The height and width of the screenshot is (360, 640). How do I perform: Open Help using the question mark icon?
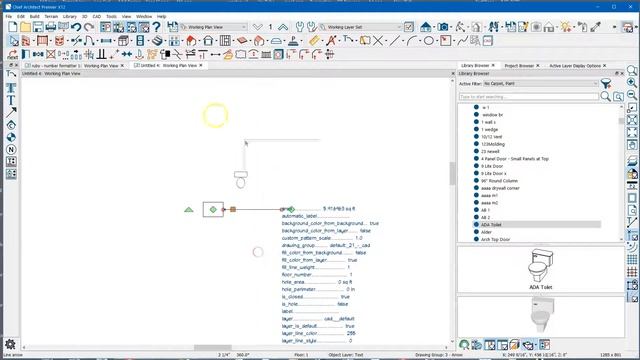156,27
